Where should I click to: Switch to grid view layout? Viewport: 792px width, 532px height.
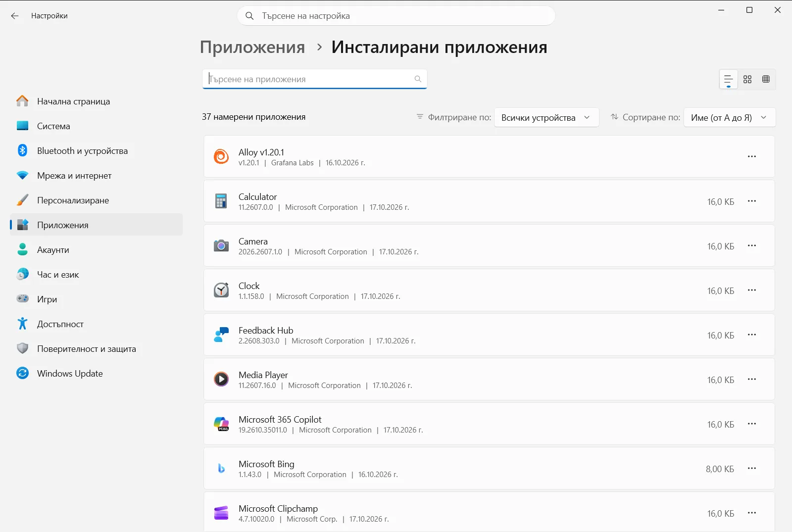coord(747,79)
